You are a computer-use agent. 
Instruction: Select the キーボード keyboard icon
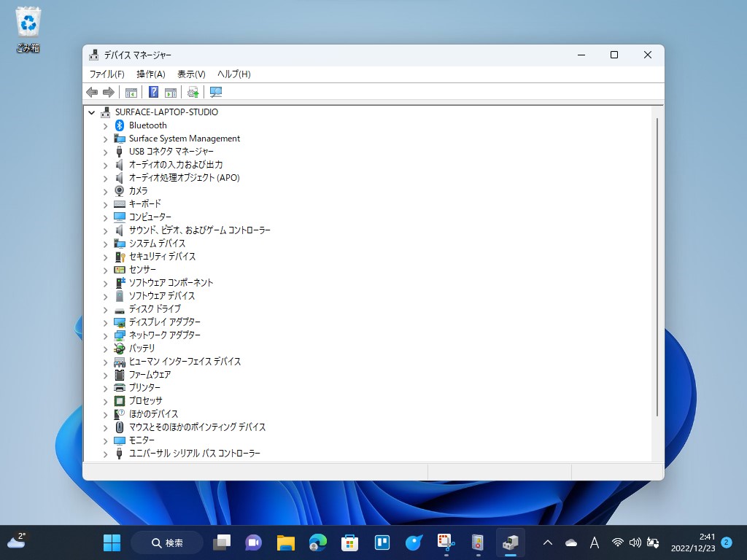120,204
